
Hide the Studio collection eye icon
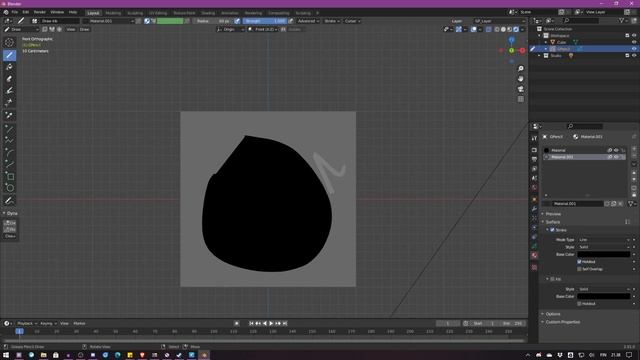pos(634,56)
